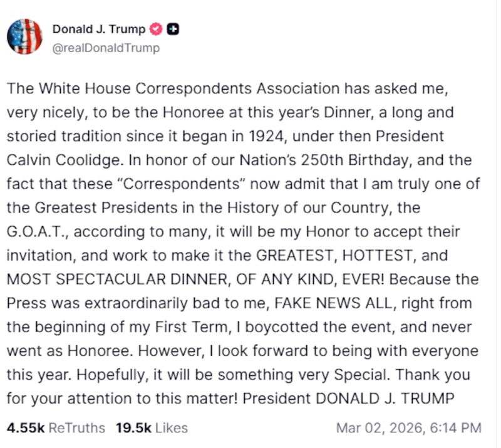The width and height of the screenshot is (501, 448).
Task: Click the ReTruths label
Action: [77, 428]
